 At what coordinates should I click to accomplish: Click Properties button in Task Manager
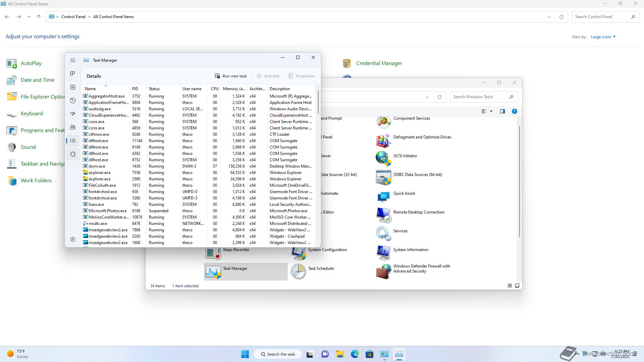pos(302,76)
